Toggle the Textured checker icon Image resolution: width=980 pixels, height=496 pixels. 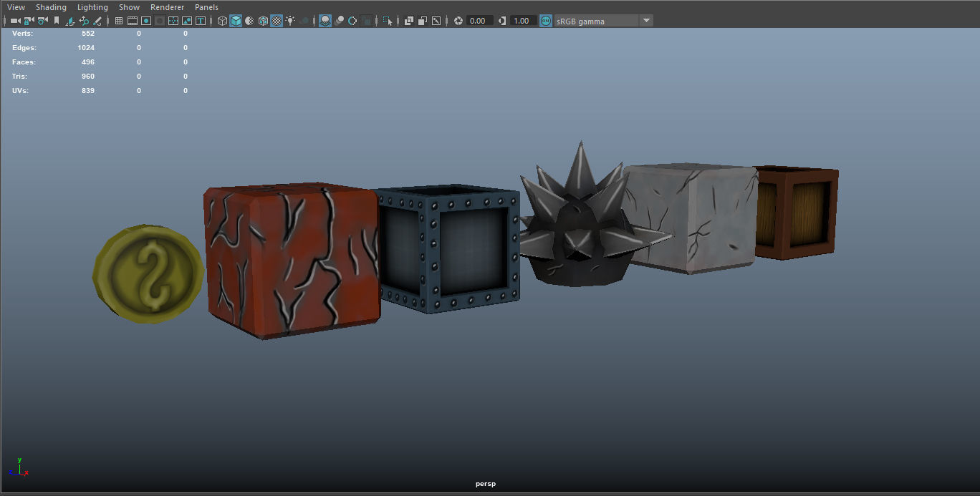[277, 21]
